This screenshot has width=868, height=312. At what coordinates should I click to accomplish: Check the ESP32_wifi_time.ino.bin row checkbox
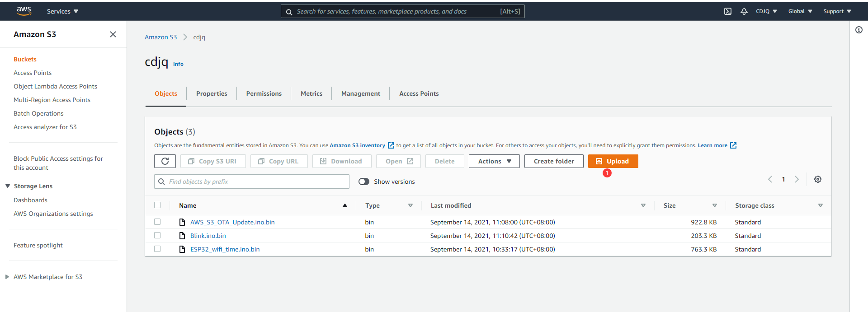point(157,249)
